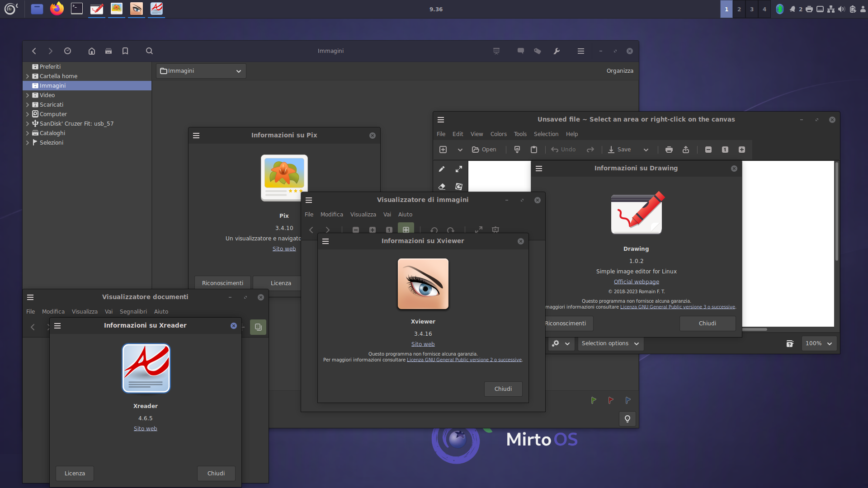868x488 pixels.
Task: Click the new image icon in Drawing
Action: [x=443, y=150]
